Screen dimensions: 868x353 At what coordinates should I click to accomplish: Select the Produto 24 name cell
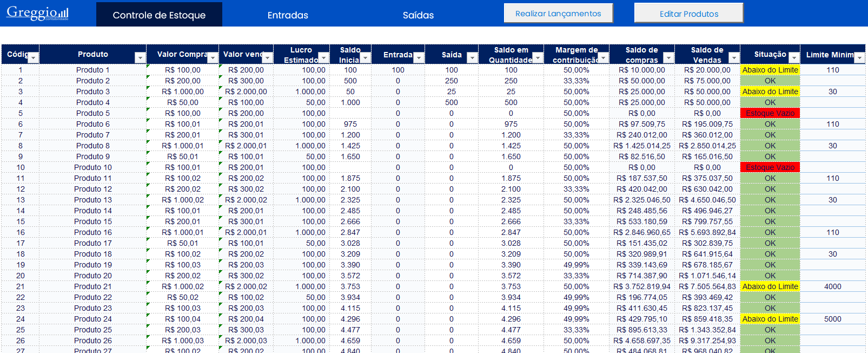point(93,319)
